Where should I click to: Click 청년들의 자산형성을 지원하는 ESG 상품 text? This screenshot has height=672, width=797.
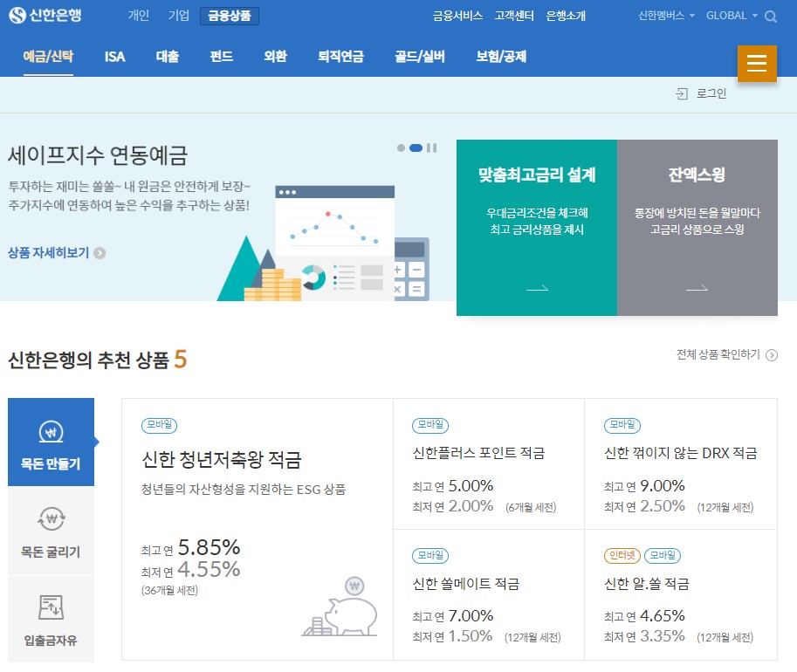tap(244, 490)
